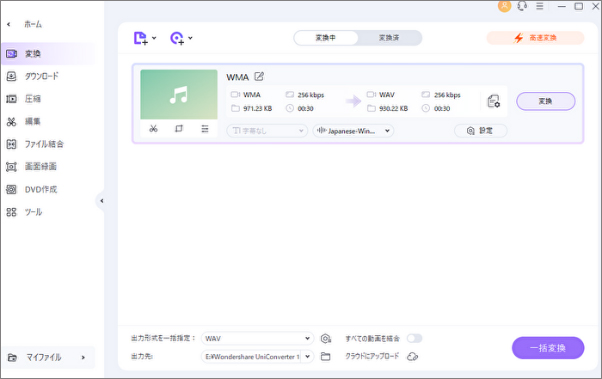Click the WMA audio thumbnail
The image size is (602, 379).
pos(179,94)
